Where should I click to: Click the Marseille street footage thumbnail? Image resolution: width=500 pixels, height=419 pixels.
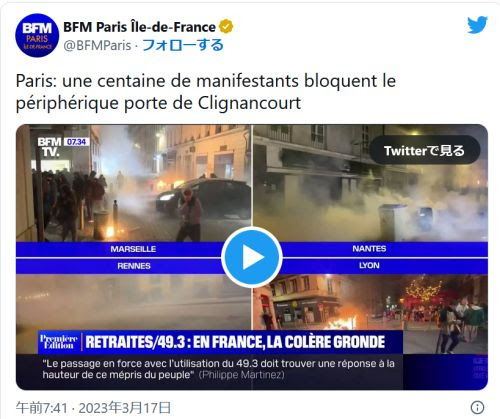(x=134, y=183)
